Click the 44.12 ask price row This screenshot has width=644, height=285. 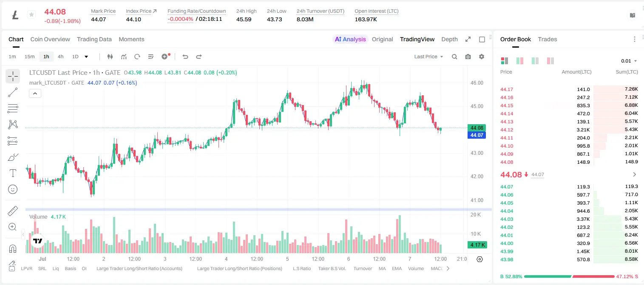click(569, 130)
